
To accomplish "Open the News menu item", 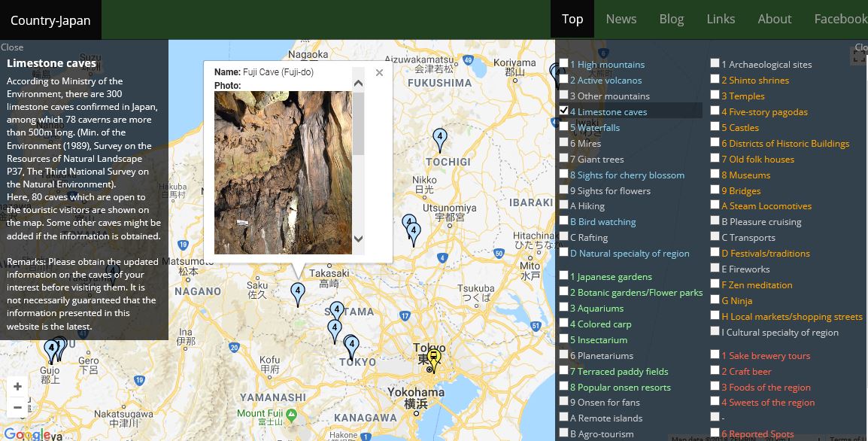I will (x=621, y=20).
